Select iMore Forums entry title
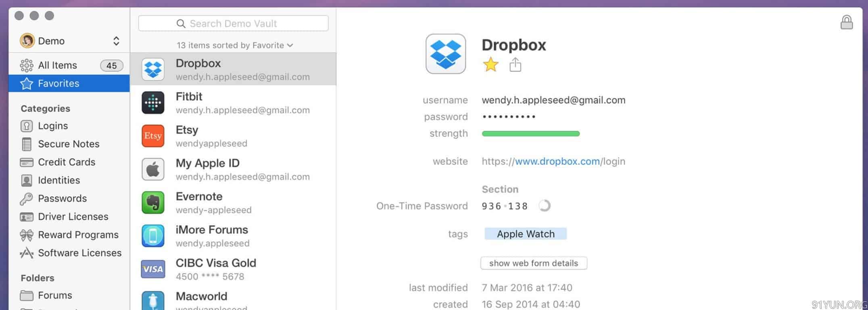Screen dimensions: 868x310 click(212, 230)
